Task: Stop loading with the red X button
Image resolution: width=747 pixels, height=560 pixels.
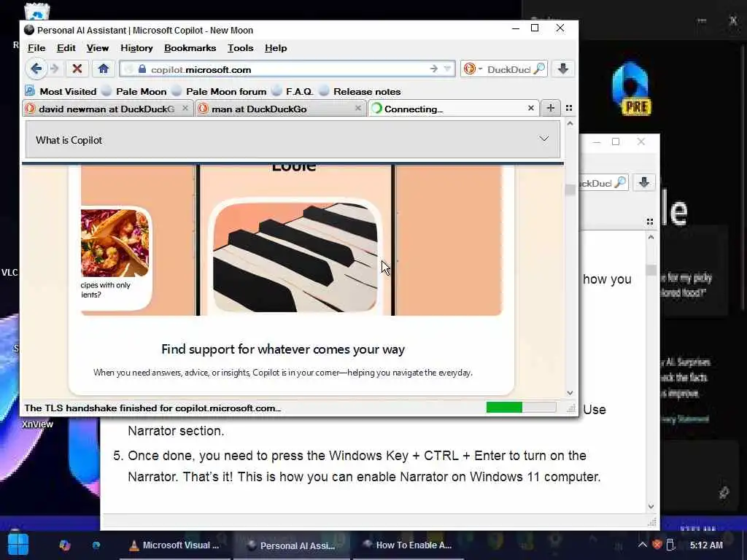Action: (x=77, y=69)
